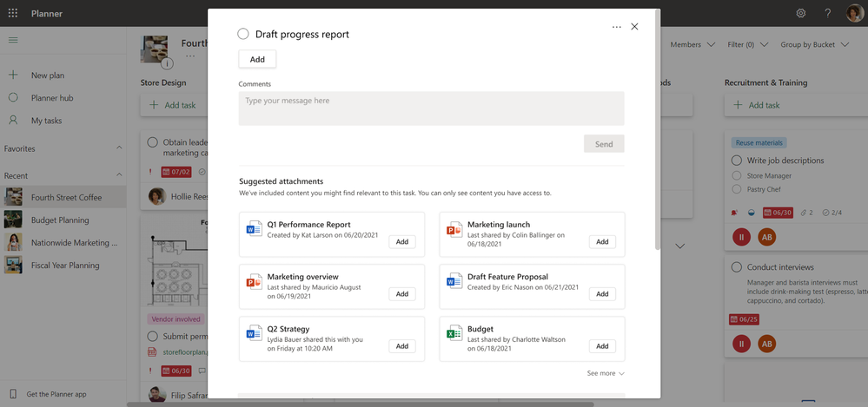Open the Settings gear icon
This screenshot has width=868, height=407.
801,14
